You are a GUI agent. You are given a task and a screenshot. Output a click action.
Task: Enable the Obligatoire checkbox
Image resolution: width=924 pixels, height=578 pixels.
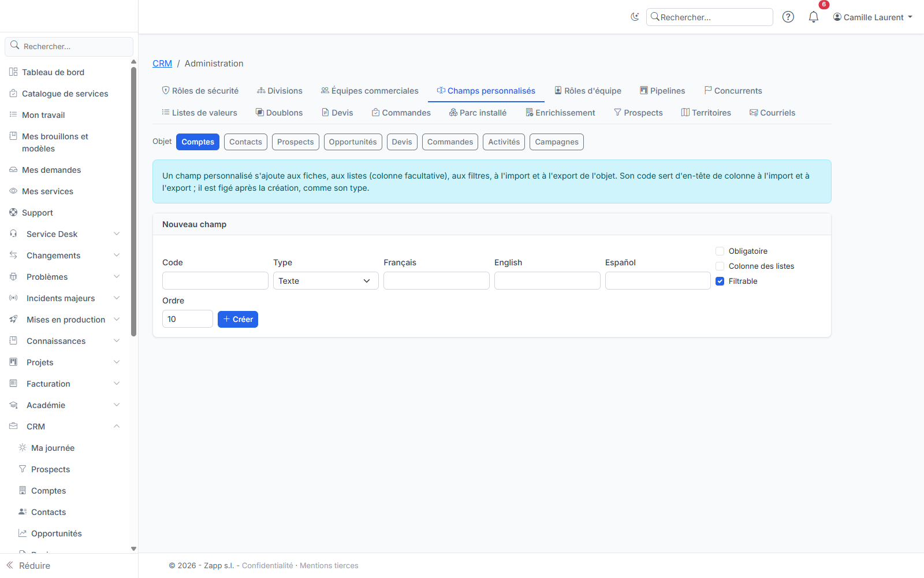720,251
